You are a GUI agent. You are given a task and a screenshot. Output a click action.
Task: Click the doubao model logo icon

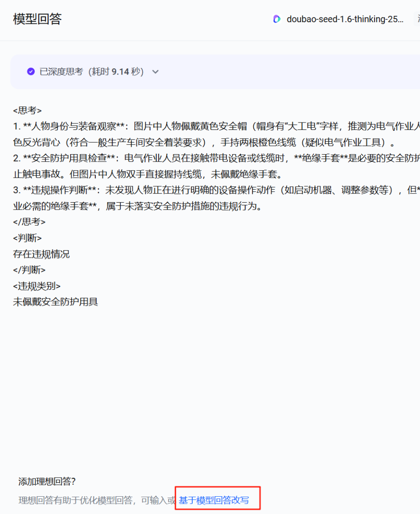tap(277, 19)
